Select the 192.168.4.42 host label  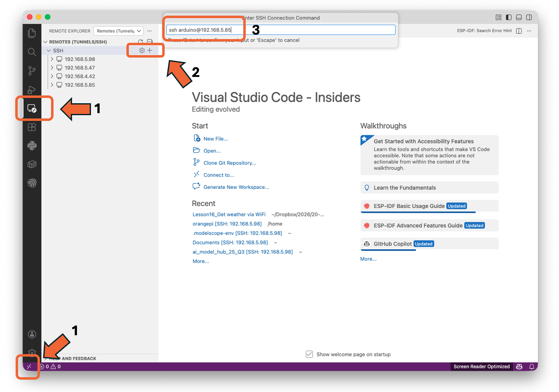[x=80, y=77]
